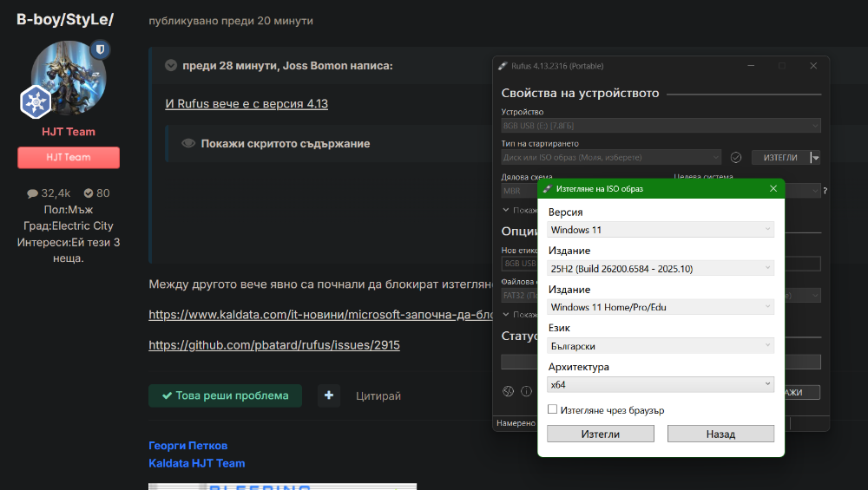Image resolution: width=868 pixels, height=490 pixels.
Task: Collapse the quote with the chevron icon
Action: pyautogui.click(x=171, y=65)
